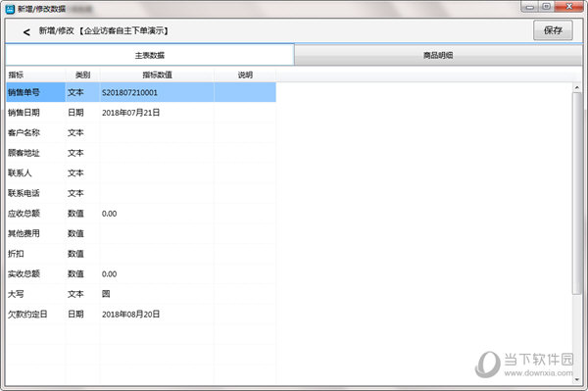Select the 应收总额 row label

(x=24, y=214)
